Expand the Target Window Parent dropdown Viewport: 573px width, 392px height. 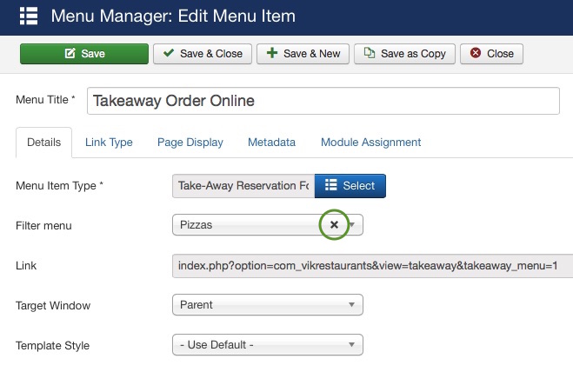[x=268, y=305]
